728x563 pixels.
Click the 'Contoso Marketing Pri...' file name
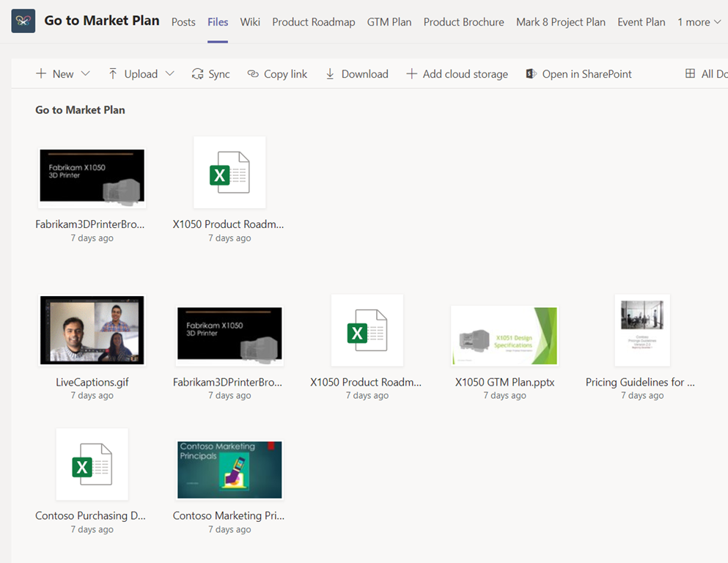[229, 515]
